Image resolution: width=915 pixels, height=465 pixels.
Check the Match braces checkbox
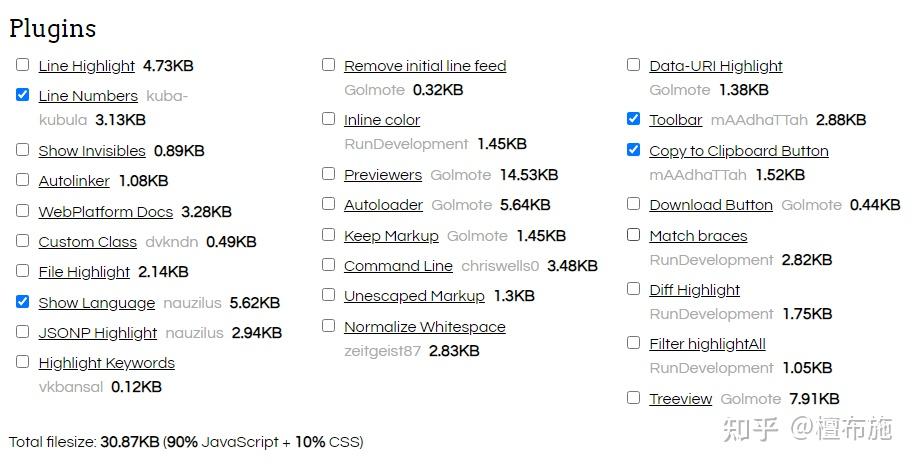(x=633, y=235)
